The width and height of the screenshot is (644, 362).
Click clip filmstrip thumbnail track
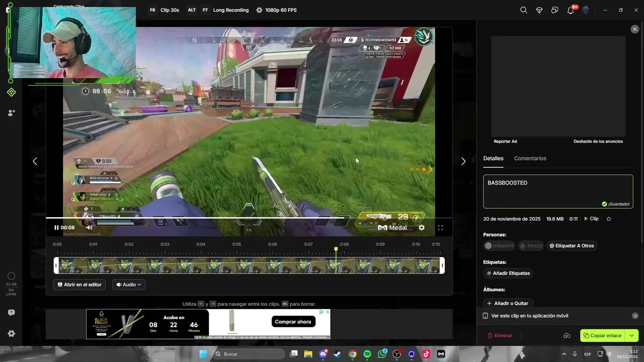tap(249, 265)
